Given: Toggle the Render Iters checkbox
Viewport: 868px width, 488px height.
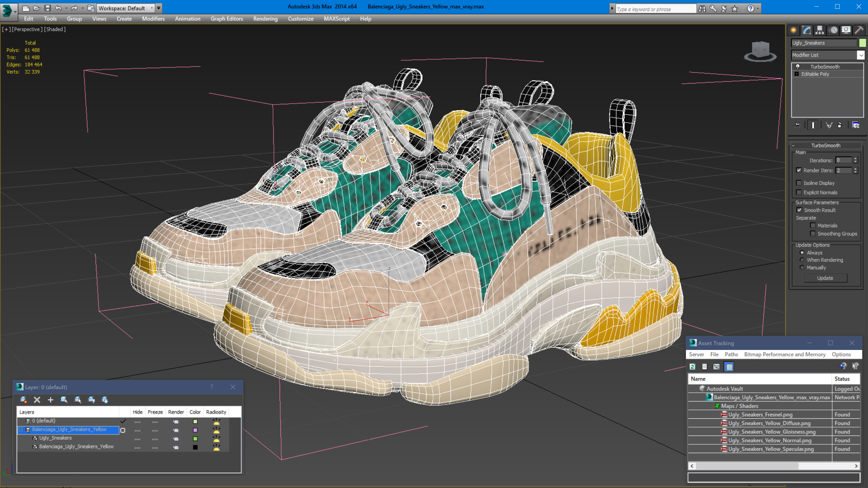Looking at the screenshot, I should coord(799,170).
